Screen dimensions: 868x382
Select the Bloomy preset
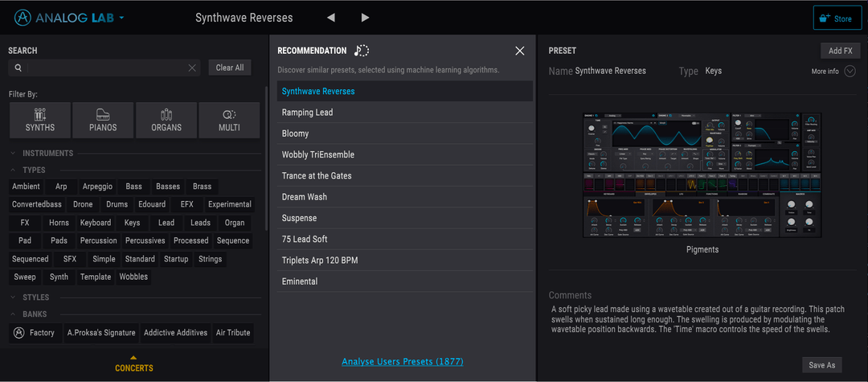click(404, 133)
